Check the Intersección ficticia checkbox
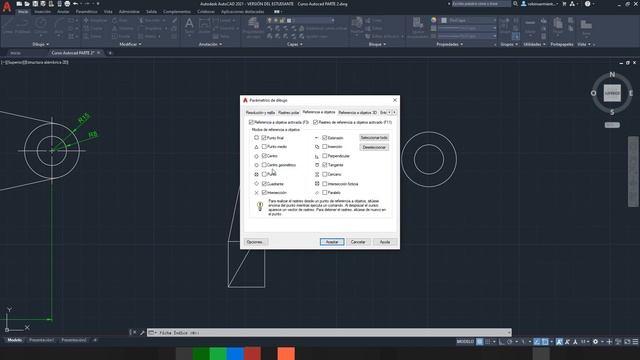The width and height of the screenshot is (640, 360). coord(325,184)
